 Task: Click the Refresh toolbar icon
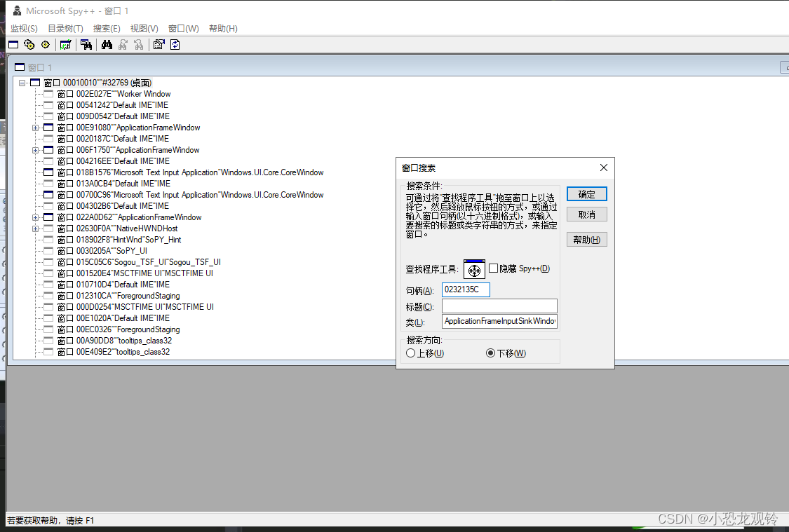pos(175,45)
